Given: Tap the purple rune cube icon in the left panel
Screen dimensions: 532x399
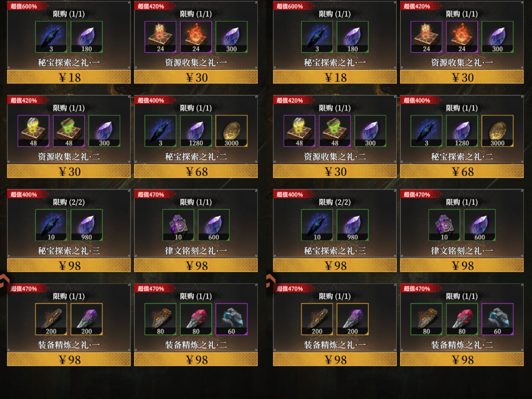Looking at the screenshot, I should (x=178, y=225).
